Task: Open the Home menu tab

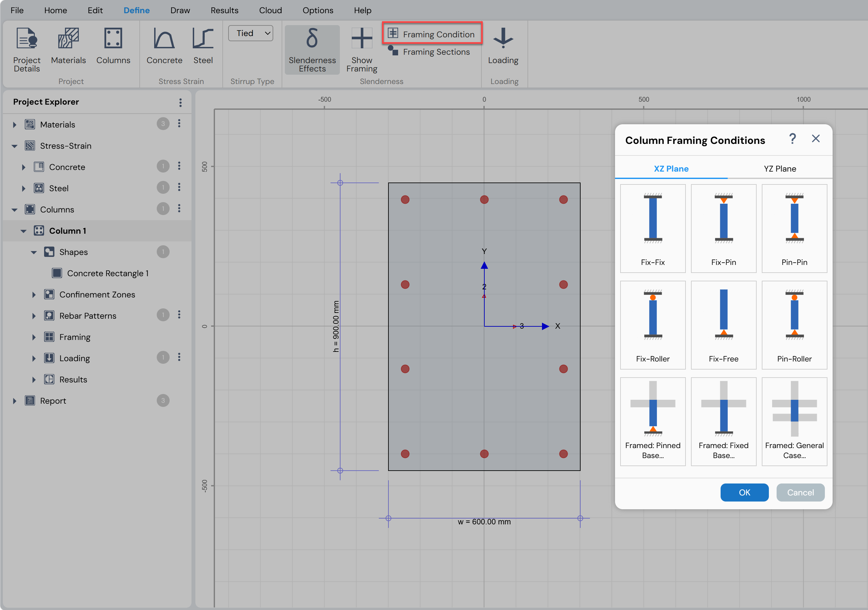Action: (x=56, y=10)
